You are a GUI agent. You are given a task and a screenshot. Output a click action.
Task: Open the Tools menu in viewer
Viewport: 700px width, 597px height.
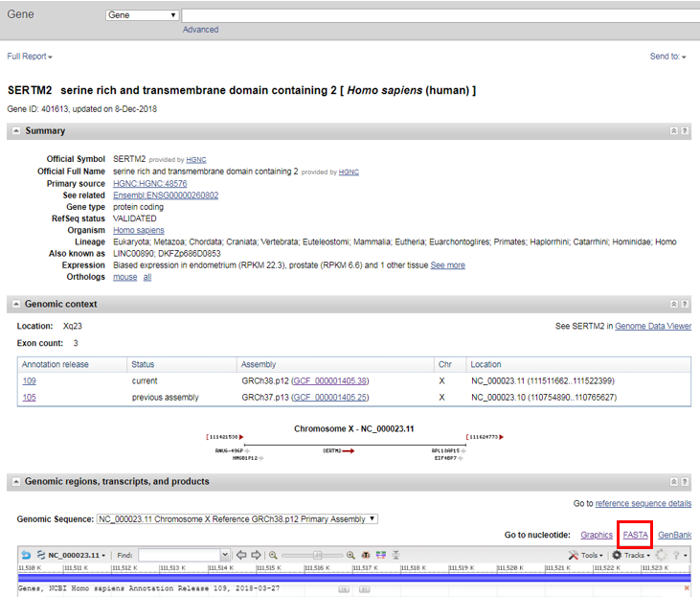tap(586, 555)
